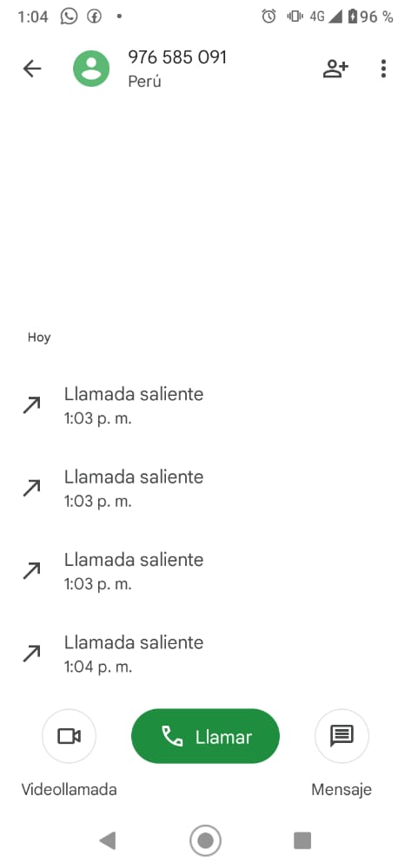Screen dimensions: 411x868
Task: Open third Llamada saliente entry
Action: [x=205, y=571]
